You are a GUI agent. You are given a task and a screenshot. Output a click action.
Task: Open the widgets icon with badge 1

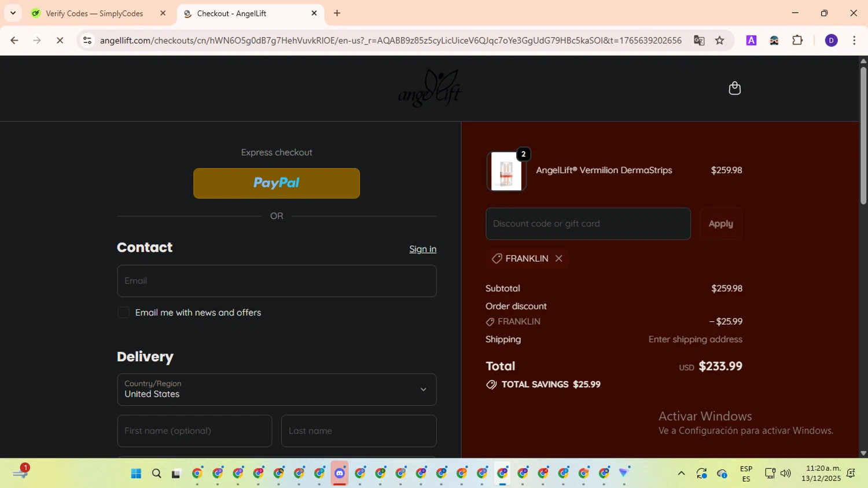coord(20,472)
